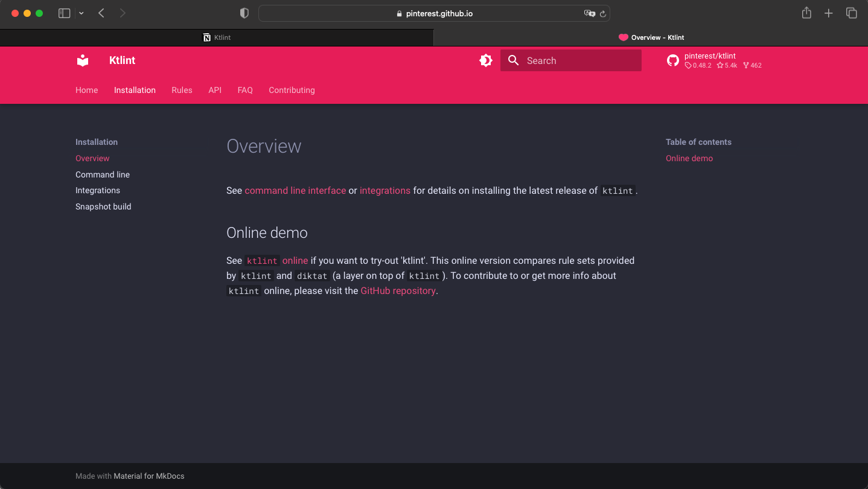
Task: Follow the integrations link in the text
Action: pyautogui.click(x=385, y=190)
